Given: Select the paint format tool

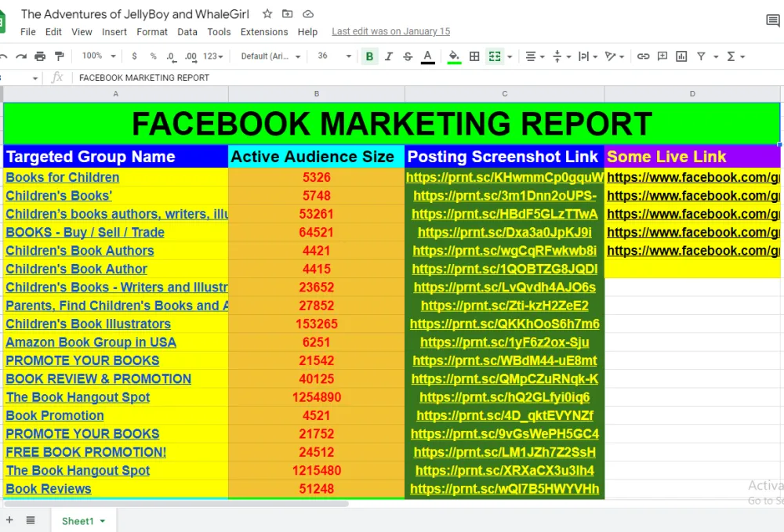Looking at the screenshot, I should pos(59,56).
